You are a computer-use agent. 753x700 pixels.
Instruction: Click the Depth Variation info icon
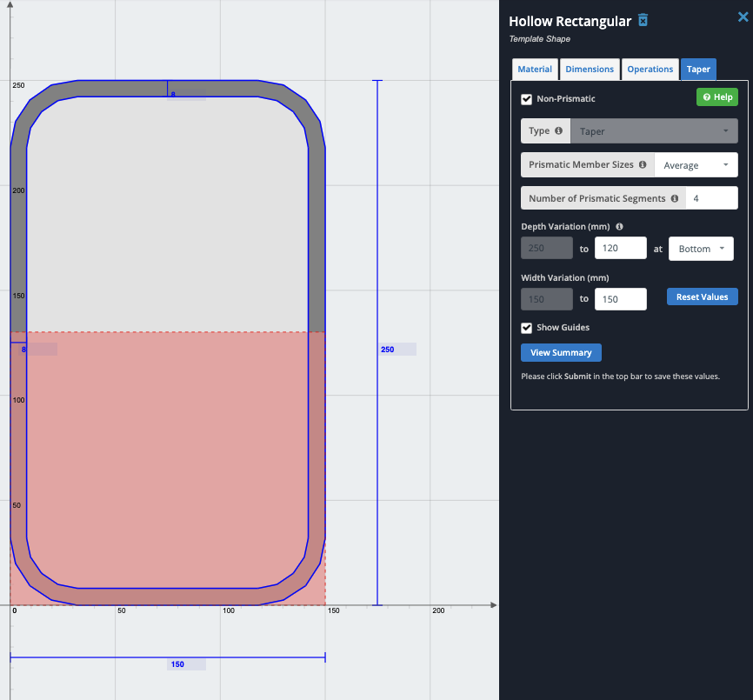pos(620,227)
